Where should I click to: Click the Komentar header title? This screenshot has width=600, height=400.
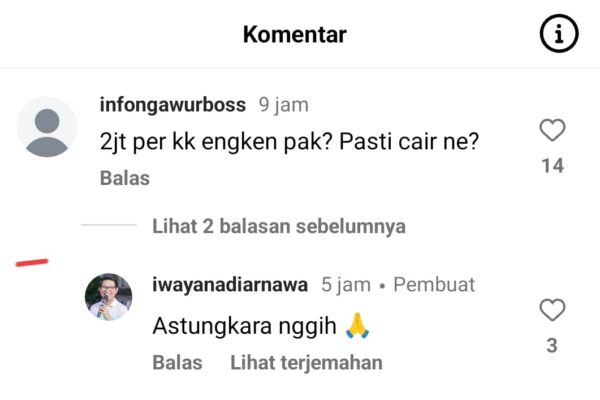click(295, 34)
